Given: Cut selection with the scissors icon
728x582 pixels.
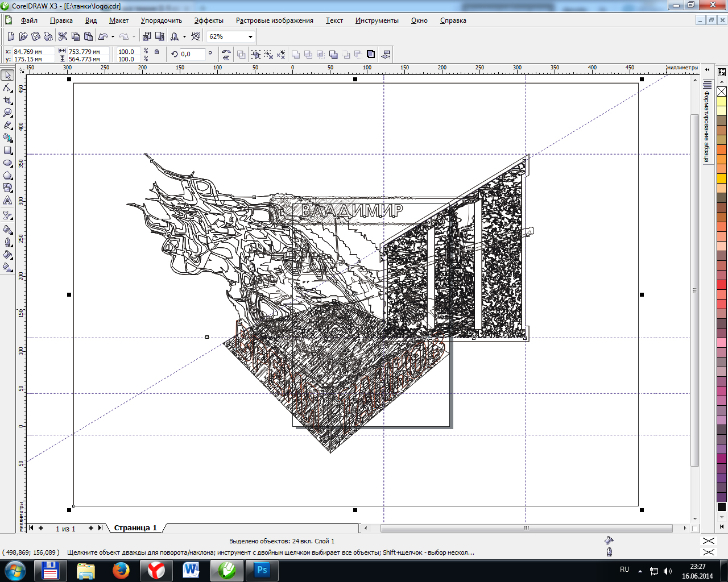Looking at the screenshot, I should pos(63,36).
